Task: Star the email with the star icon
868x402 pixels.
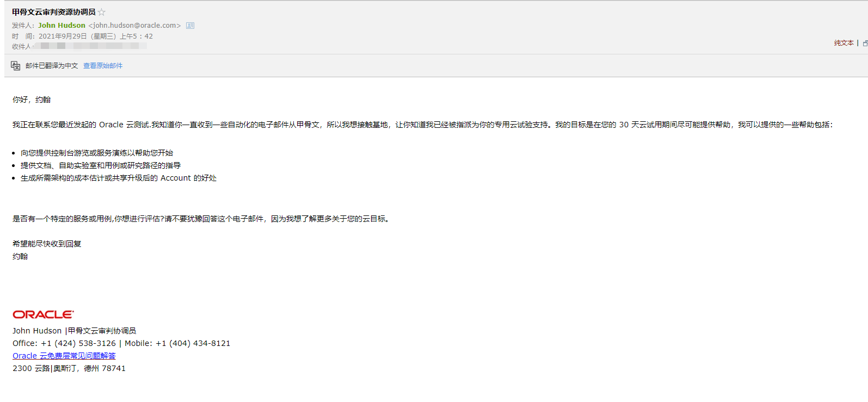Action: [102, 12]
